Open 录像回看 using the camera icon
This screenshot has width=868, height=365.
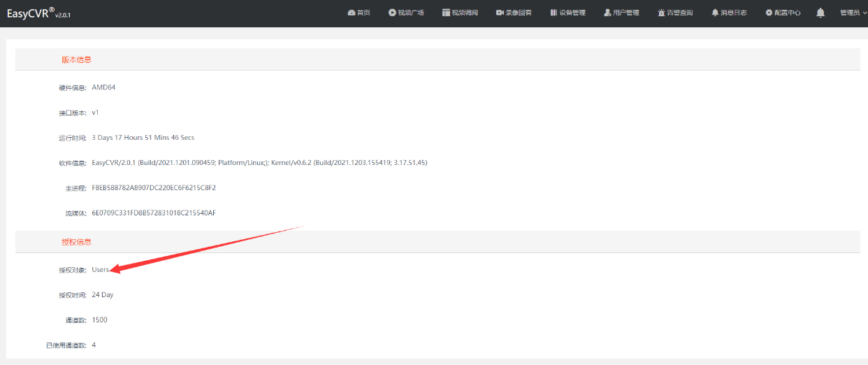[500, 13]
